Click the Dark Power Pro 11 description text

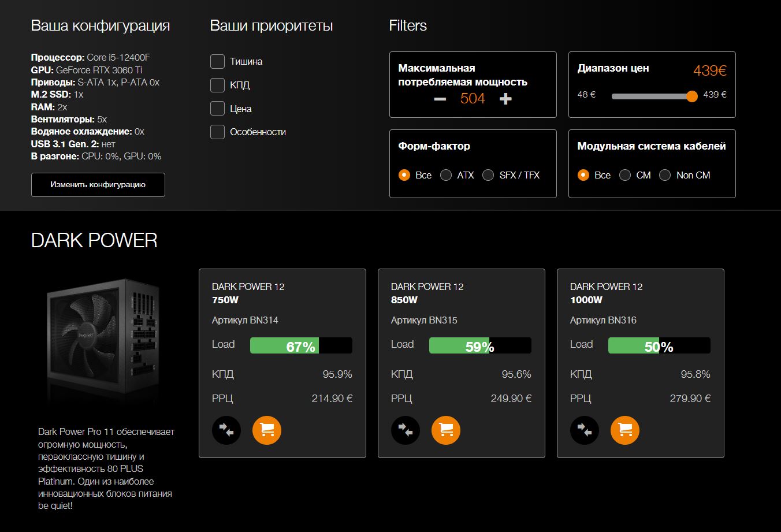click(106, 468)
